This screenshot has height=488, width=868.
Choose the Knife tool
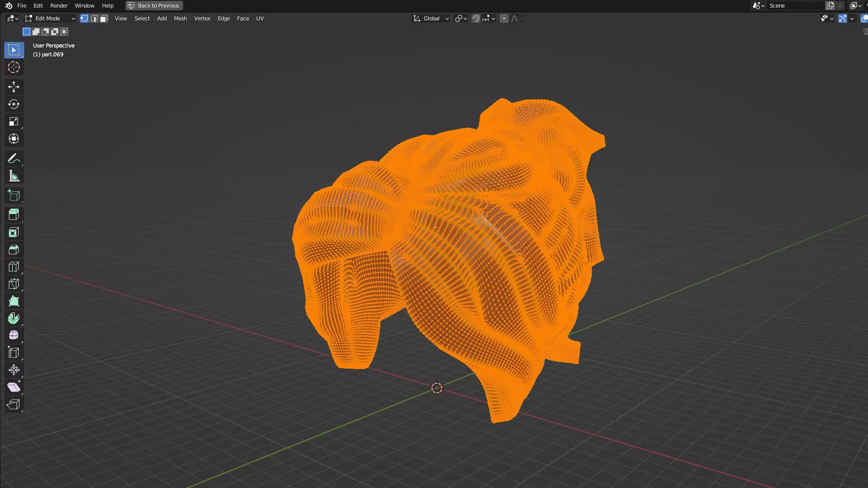(x=14, y=284)
